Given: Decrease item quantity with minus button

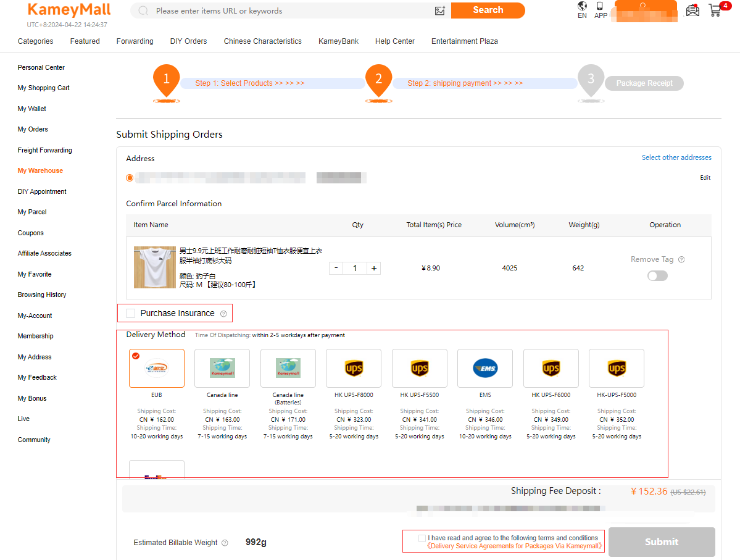Looking at the screenshot, I should click(x=336, y=268).
